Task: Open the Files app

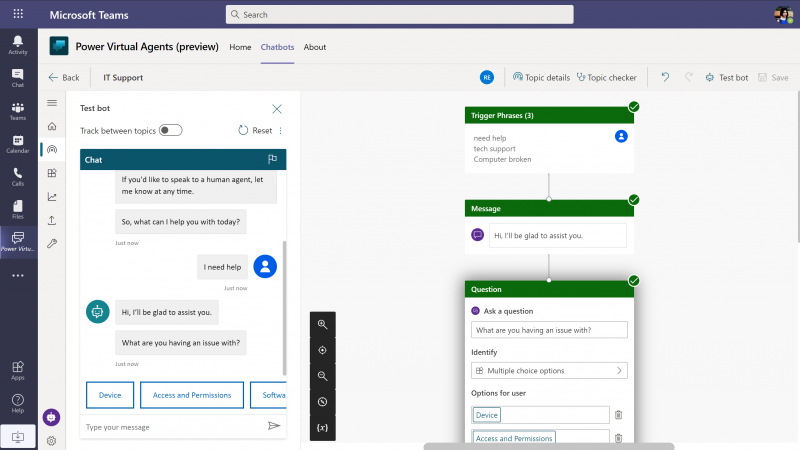Action: click(18, 209)
